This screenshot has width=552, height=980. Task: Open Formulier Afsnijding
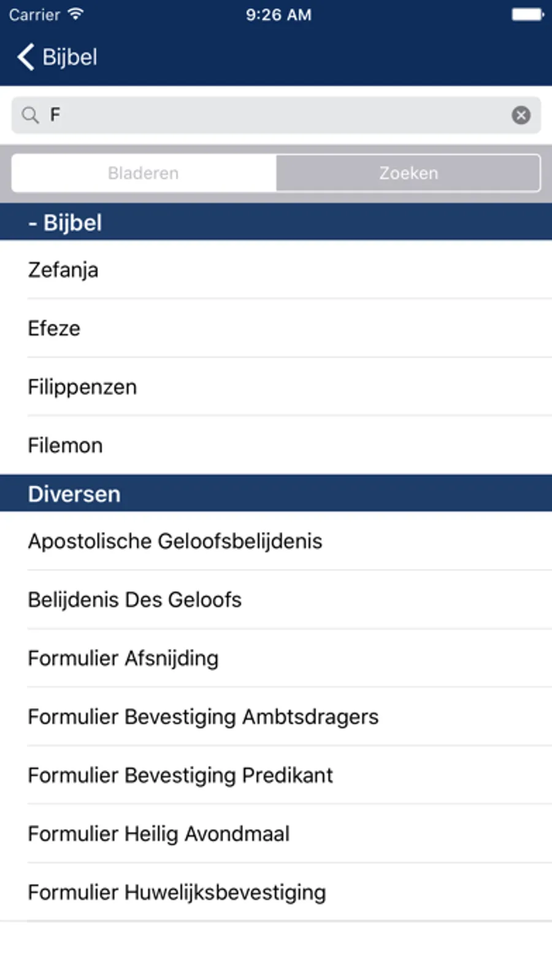click(x=276, y=658)
